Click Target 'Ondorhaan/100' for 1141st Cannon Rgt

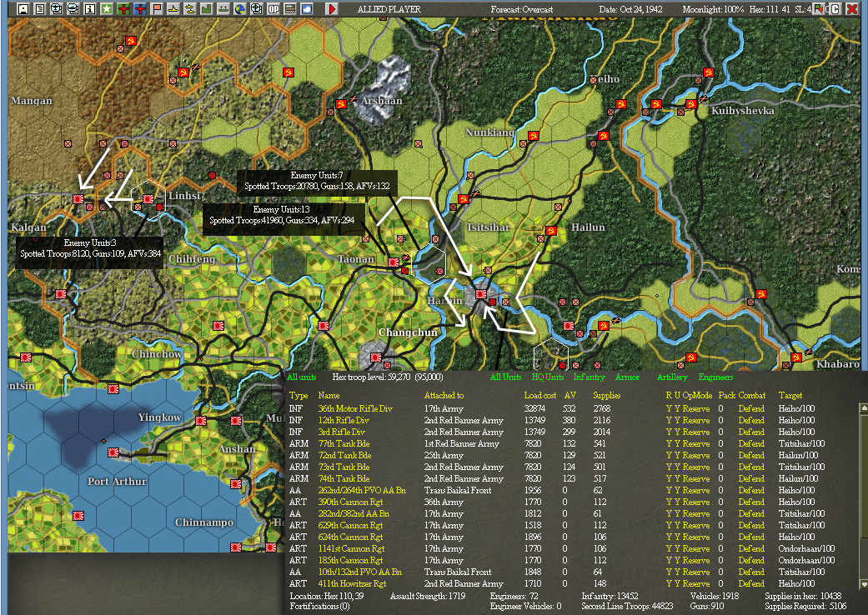point(806,548)
